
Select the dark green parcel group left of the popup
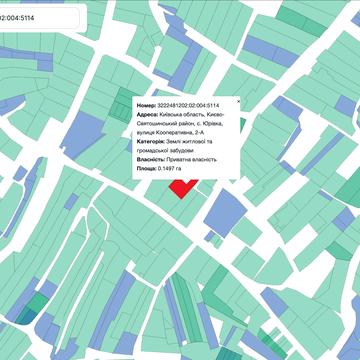point(122,106)
